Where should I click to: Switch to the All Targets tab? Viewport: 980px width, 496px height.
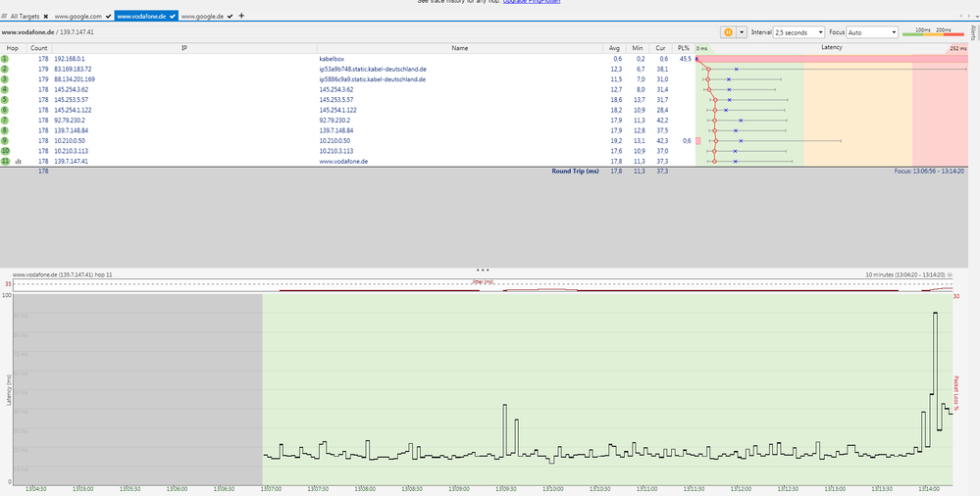point(25,17)
